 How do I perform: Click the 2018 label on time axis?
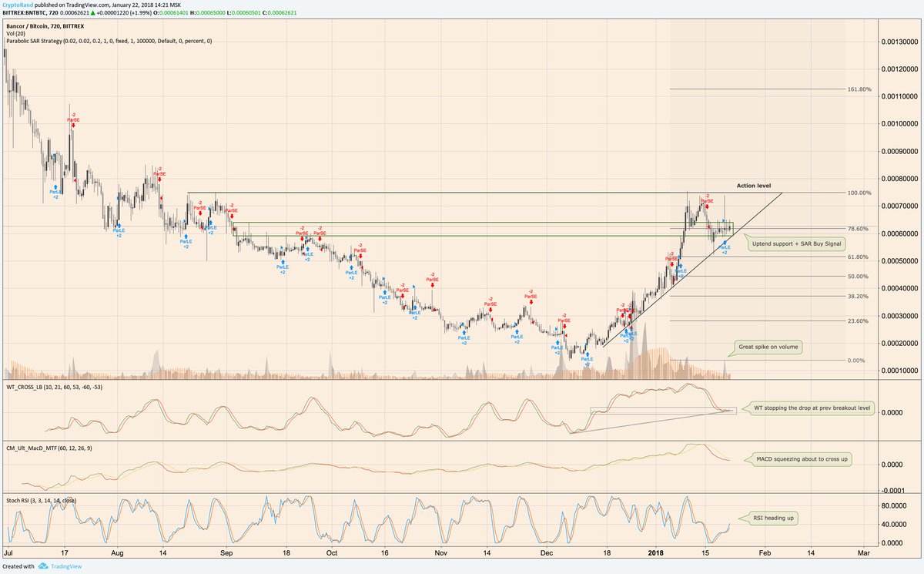pyautogui.click(x=655, y=553)
